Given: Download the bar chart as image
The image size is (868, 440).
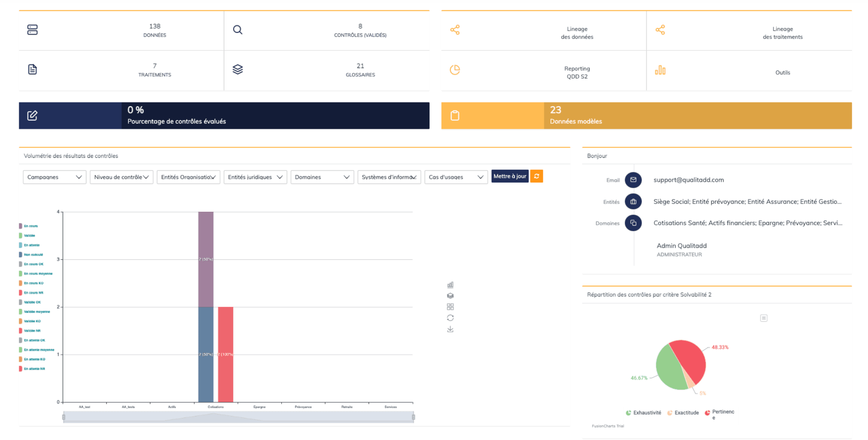Looking at the screenshot, I should pyautogui.click(x=450, y=329).
